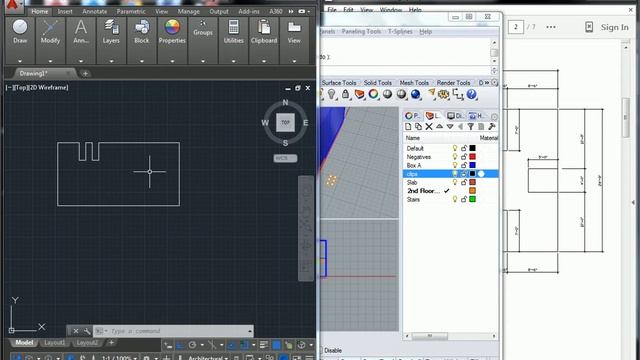Click the color wheel icon in Rhino toolbar
Screen dimensions: 640x360
[373, 94]
